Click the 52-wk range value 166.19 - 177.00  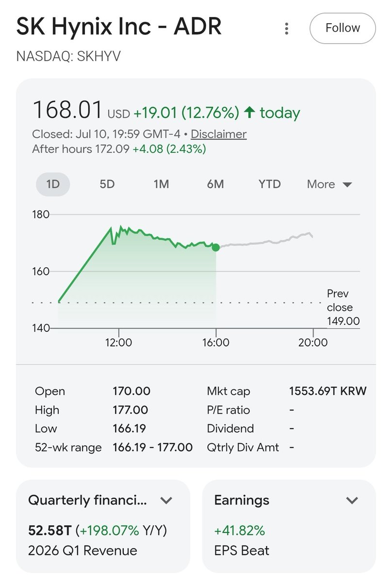pyautogui.click(x=152, y=447)
